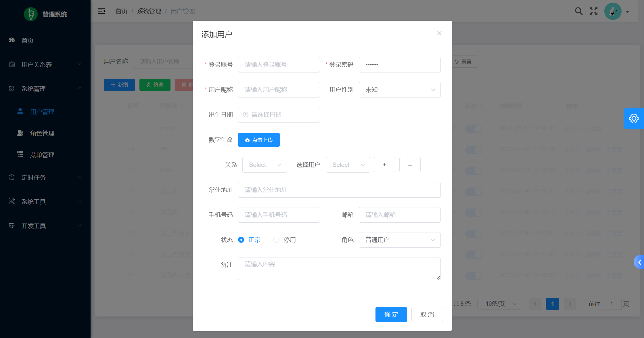The height and width of the screenshot is (338, 644).
Task: Click the 出生日期 date picker field
Action: pyautogui.click(x=279, y=115)
